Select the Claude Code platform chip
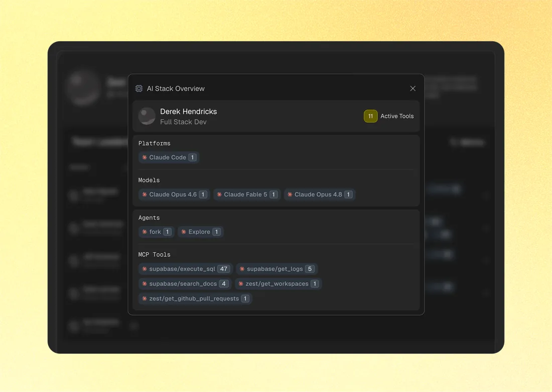Screen dimensions: 552x392 coord(169,157)
